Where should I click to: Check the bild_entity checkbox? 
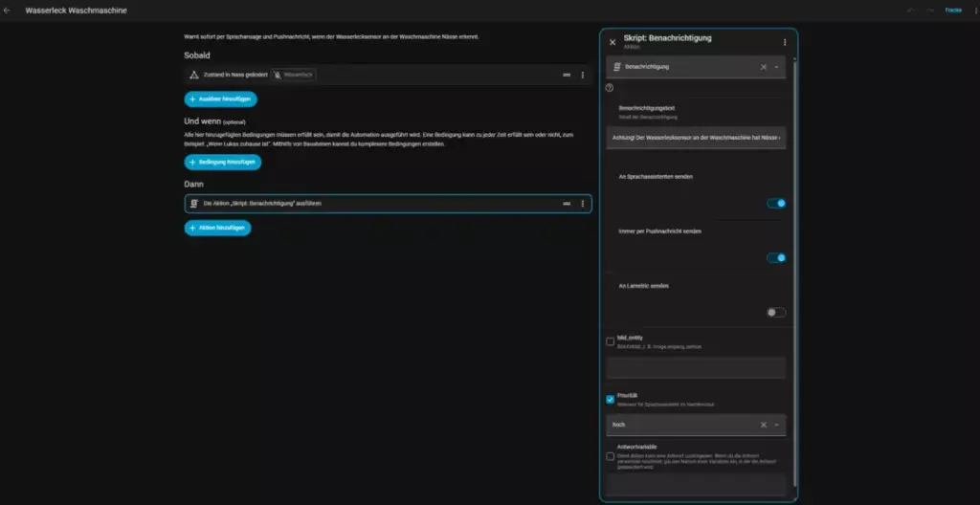coord(610,341)
